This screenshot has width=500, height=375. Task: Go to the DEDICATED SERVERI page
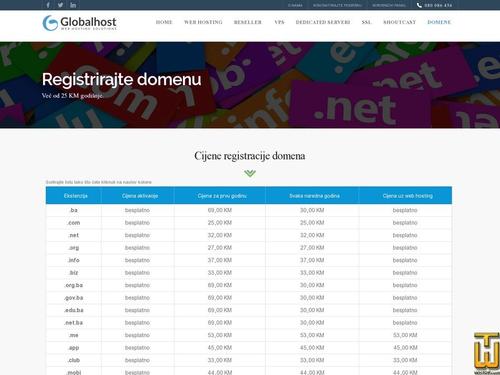coord(323,22)
